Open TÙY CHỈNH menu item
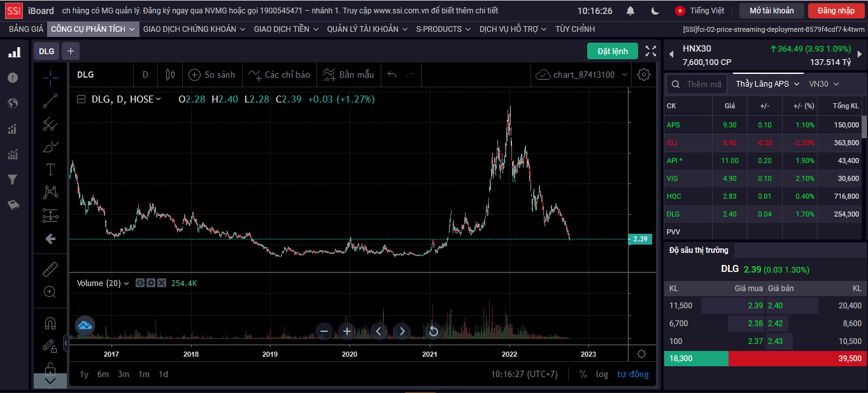 tap(575, 29)
